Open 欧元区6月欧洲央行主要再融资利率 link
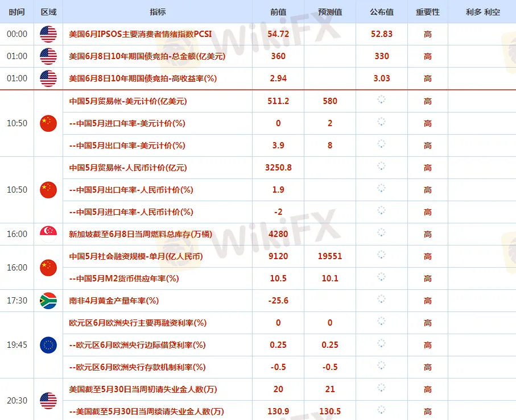This screenshot has width=516, height=420. 137,323
